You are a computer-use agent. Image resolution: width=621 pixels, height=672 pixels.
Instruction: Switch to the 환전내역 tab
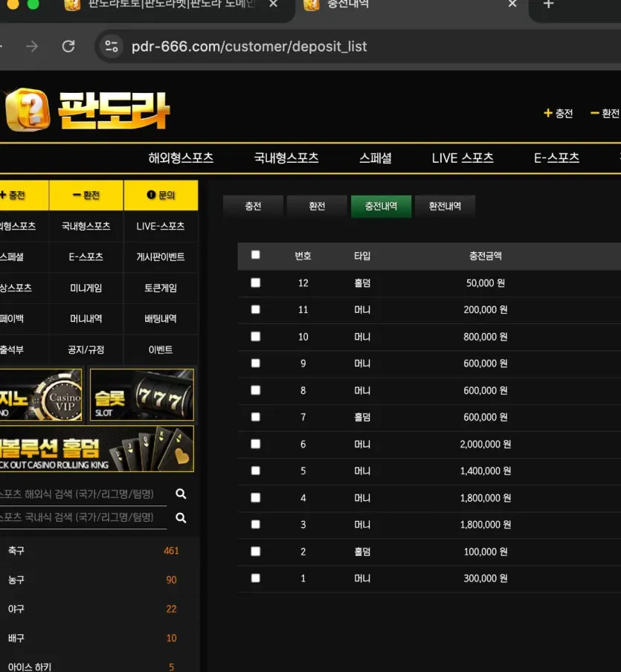[445, 206]
